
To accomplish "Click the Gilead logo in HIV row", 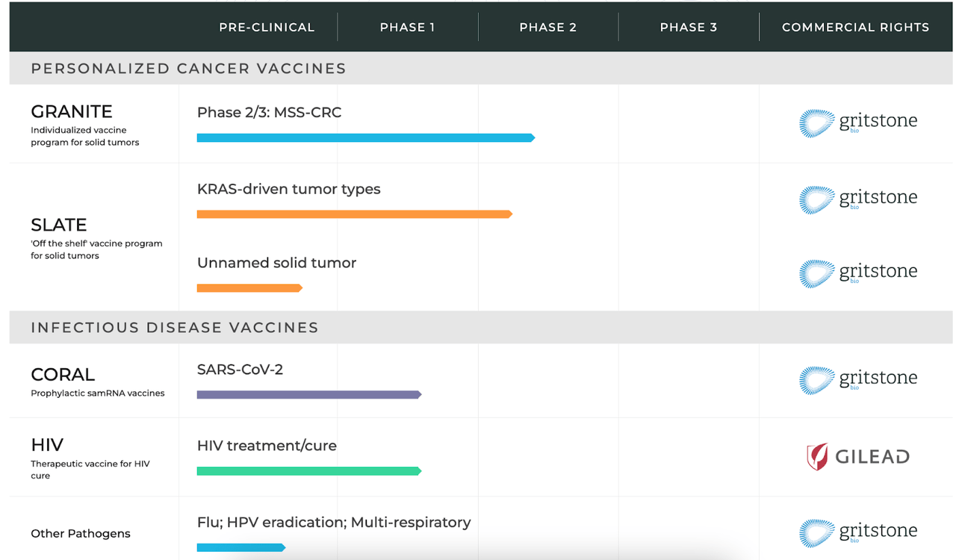I will click(x=858, y=456).
